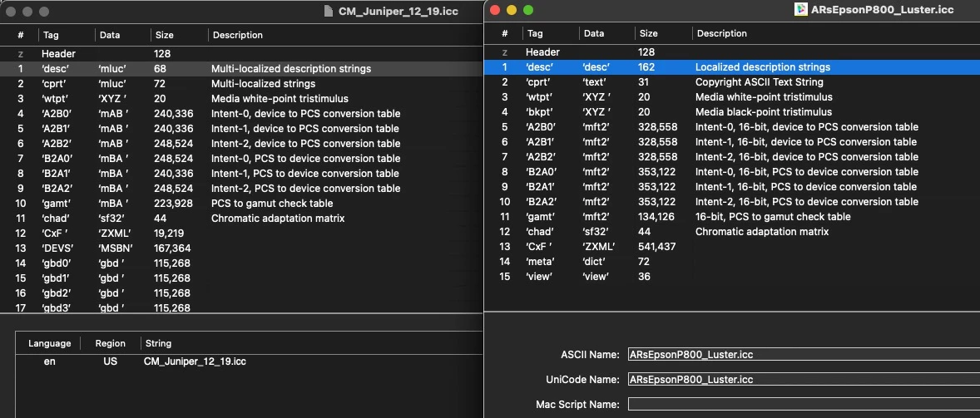
Task: Select 'B2A0' mBA row in CM_Juniper window
Action: tap(242, 159)
